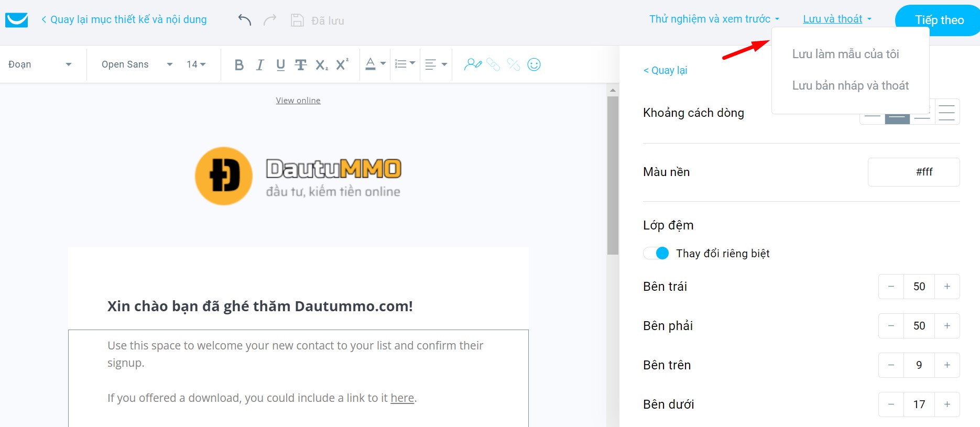Screen dimensions: 980x427
Task: Apply subscript formatting
Action: (x=322, y=64)
